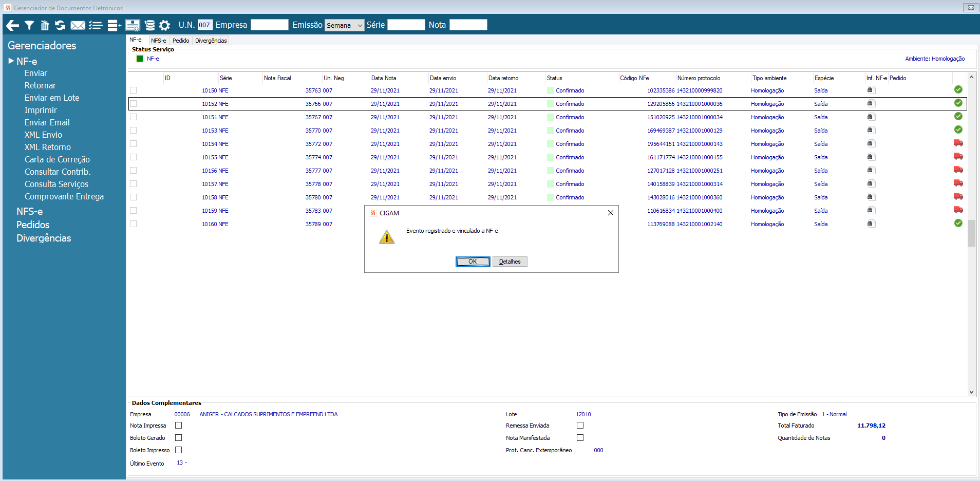Viewport: 980px width, 481px height.
Task: Click the green NF-e status indicator
Action: click(140, 59)
